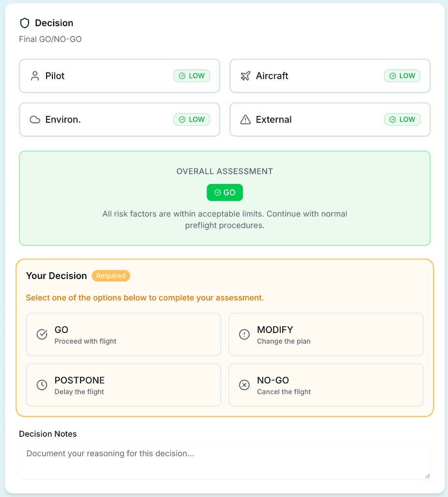Click the Aircraft airplane icon

[x=245, y=76]
